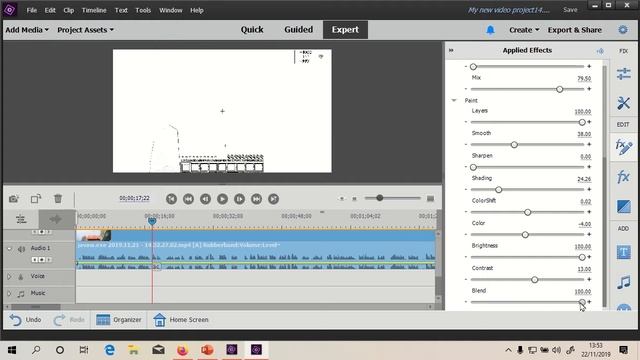Click Export & Share
This screenshot has width=640, height=360.
575,30
